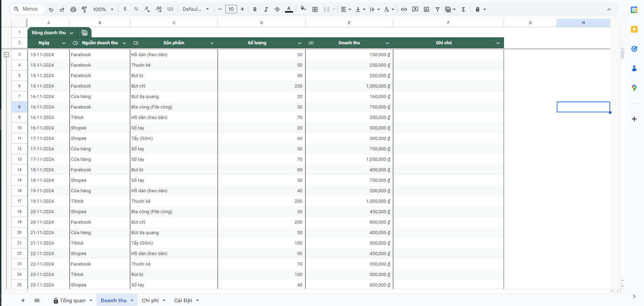Click the Menus search box
Screen dimensions: 644x306
(27, 9)
